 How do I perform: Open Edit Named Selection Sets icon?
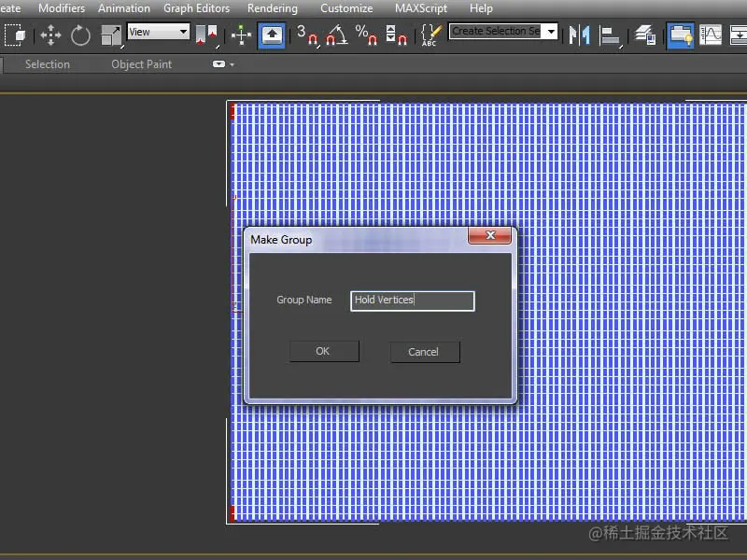pyautogui.click(x=430, y=35)
